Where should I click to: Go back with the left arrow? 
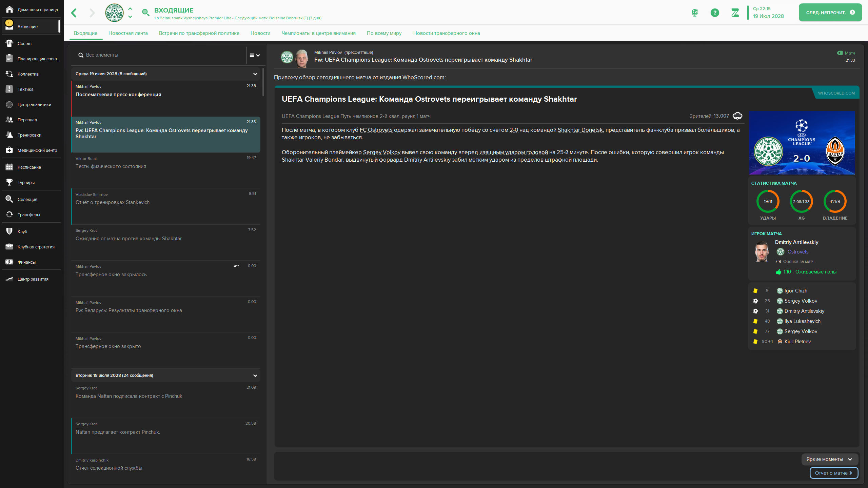74,13
